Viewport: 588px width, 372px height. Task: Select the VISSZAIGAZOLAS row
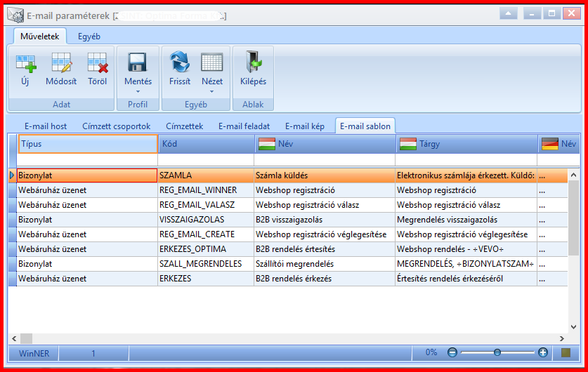coord(288,220)
